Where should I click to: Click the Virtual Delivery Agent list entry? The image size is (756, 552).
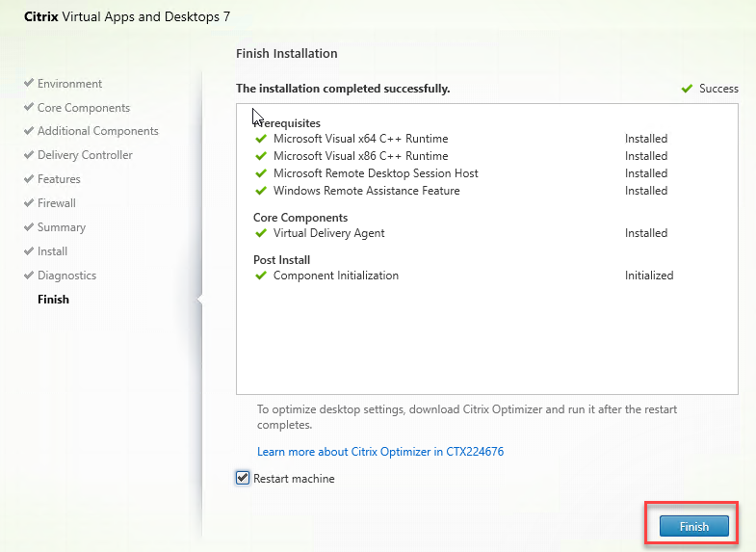328,233
